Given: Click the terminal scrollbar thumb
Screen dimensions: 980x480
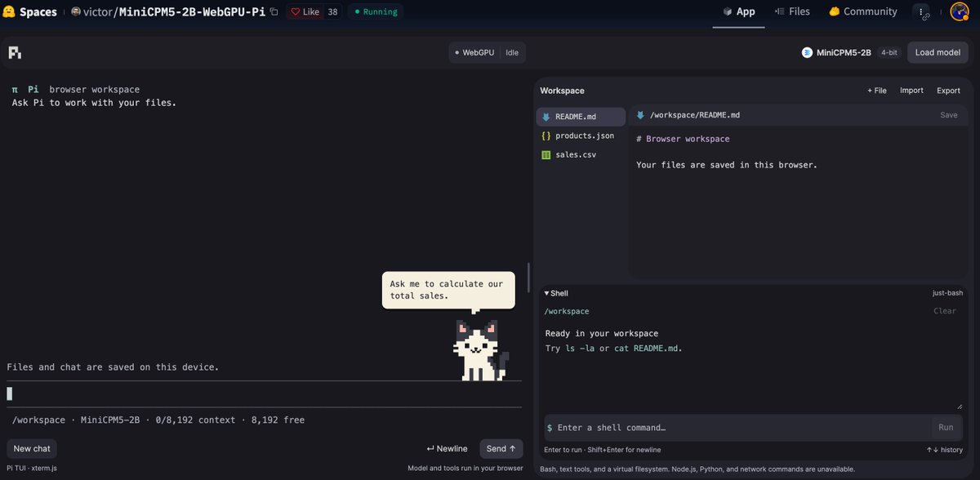Looking at the screenshot, I should pos(528,277).
